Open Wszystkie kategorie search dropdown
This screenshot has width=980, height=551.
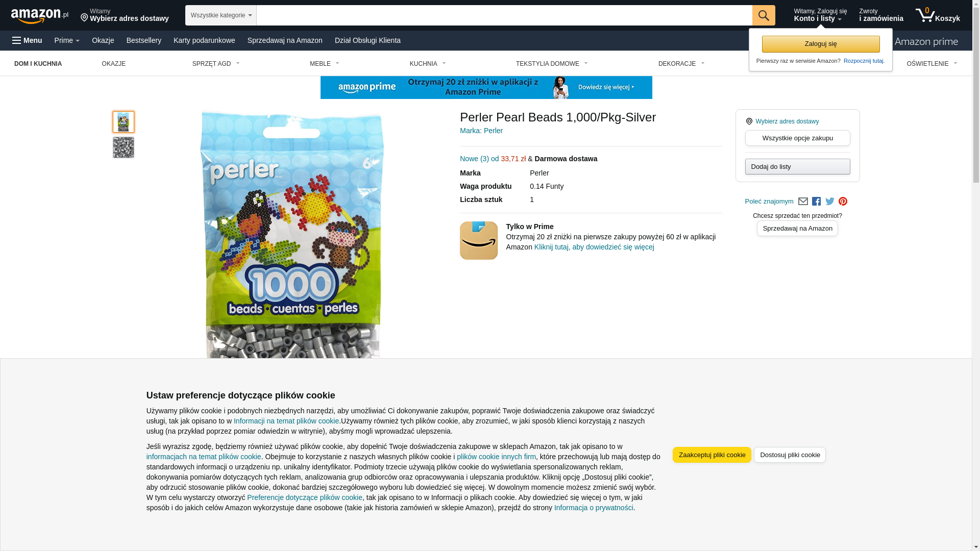tap(221, 15)
